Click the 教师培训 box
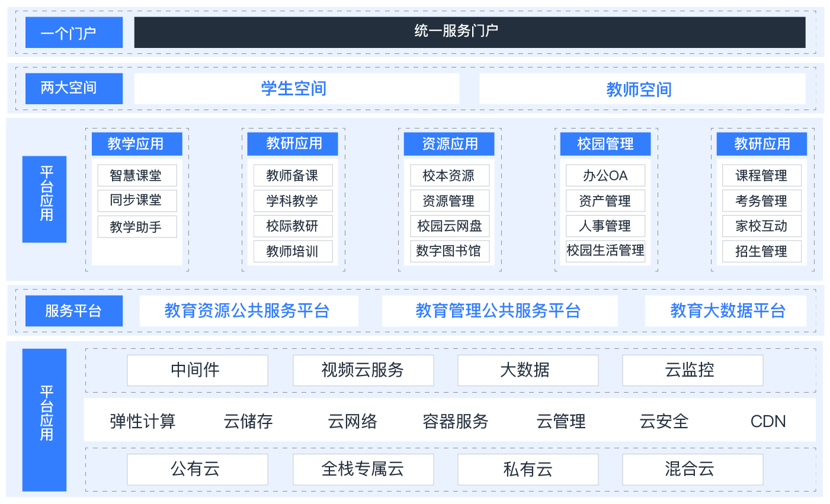Image resolution: width=830 pixels, height=504 pixels. (293, 251)
